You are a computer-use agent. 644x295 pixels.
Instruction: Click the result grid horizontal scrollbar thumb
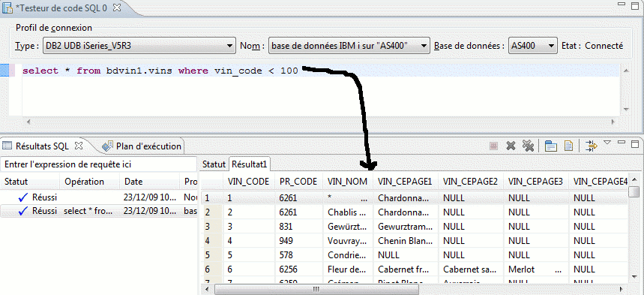316,289
